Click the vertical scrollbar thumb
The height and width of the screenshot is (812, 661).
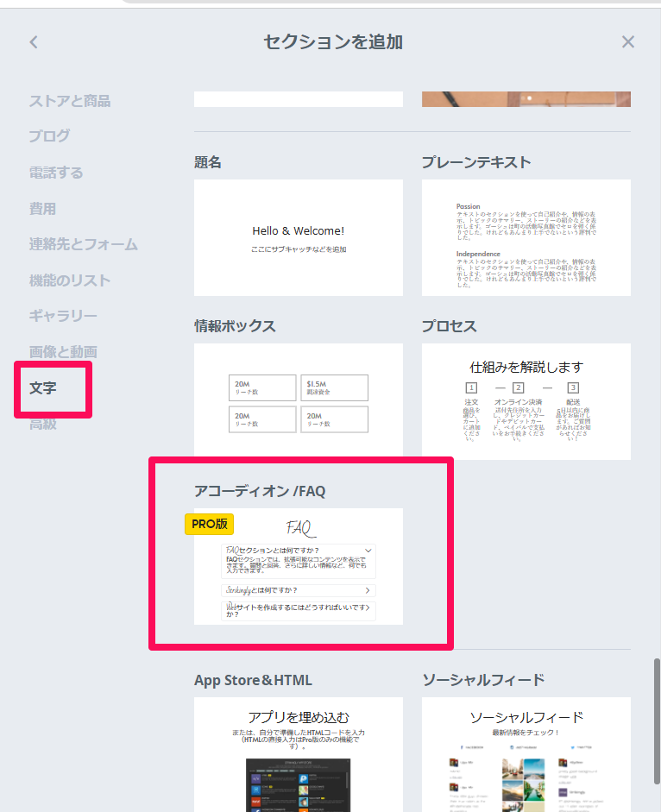[x=657, y=721]
